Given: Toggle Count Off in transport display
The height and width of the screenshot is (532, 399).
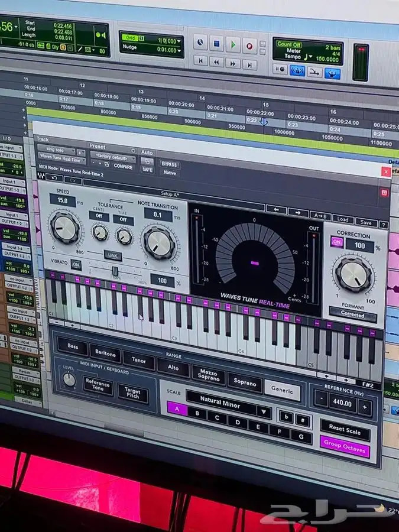Looking at the screenshot, I should tap(289, 44).
